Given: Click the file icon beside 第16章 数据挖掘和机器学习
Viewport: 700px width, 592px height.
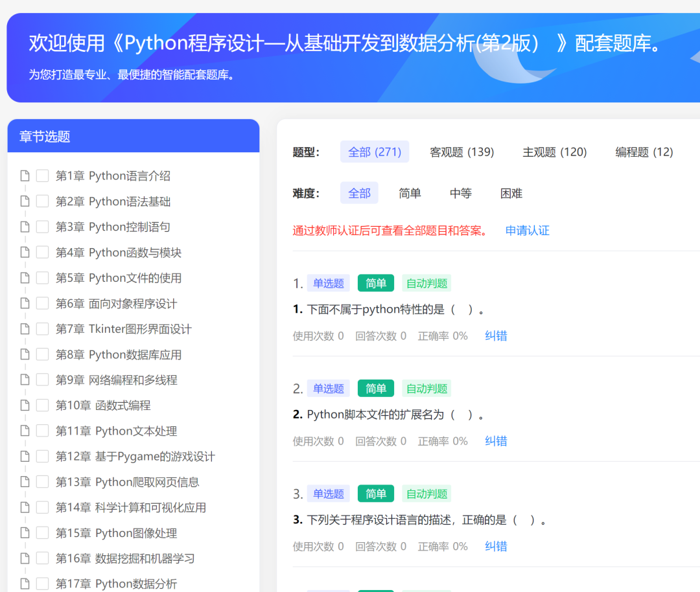Looking at the screenshot, I should (x=25, y=558).
